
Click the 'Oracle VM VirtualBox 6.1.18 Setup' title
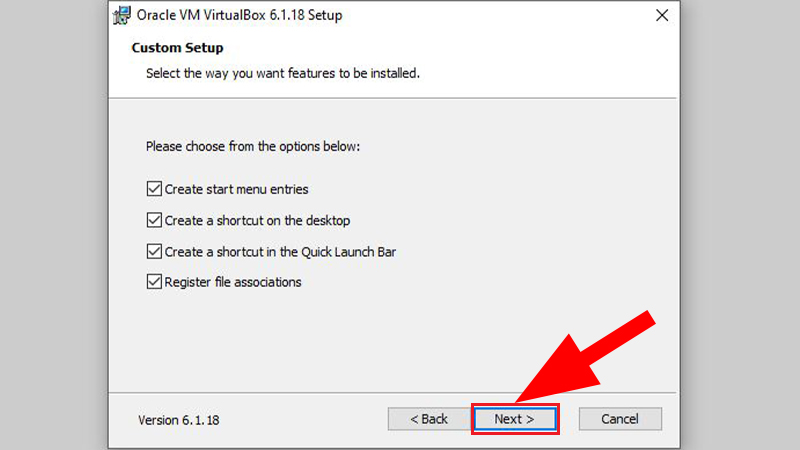pos(239,15)
